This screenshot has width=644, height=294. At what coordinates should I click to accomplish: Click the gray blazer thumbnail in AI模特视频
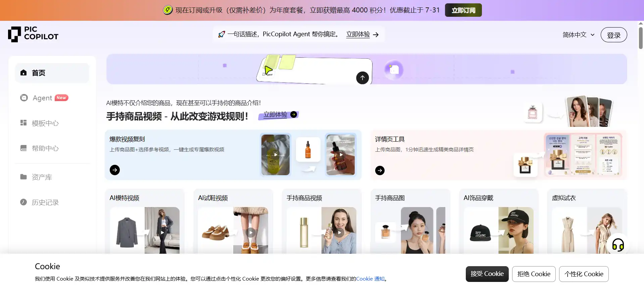click(127, 232)
